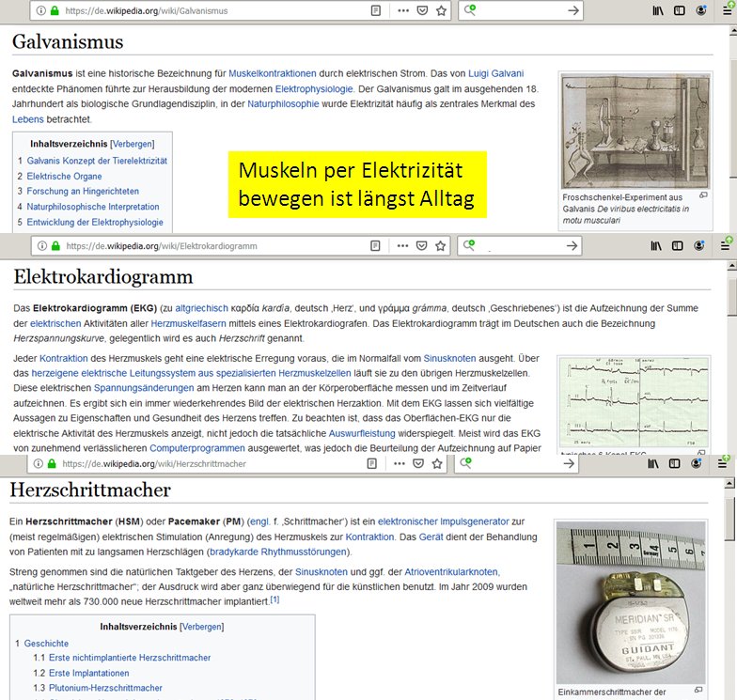Save Elektrokardiogramm page to Pocket

[x=422, y=246]
